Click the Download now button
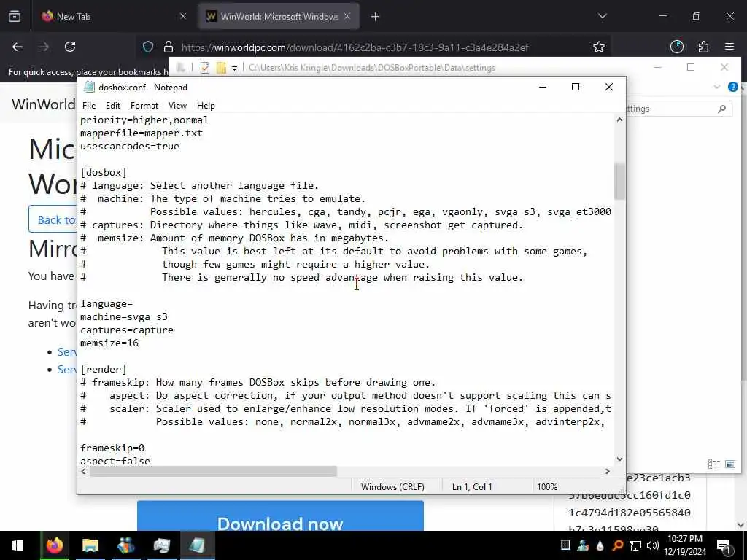The width and height of the screenshot is (747, 560). 280,516
